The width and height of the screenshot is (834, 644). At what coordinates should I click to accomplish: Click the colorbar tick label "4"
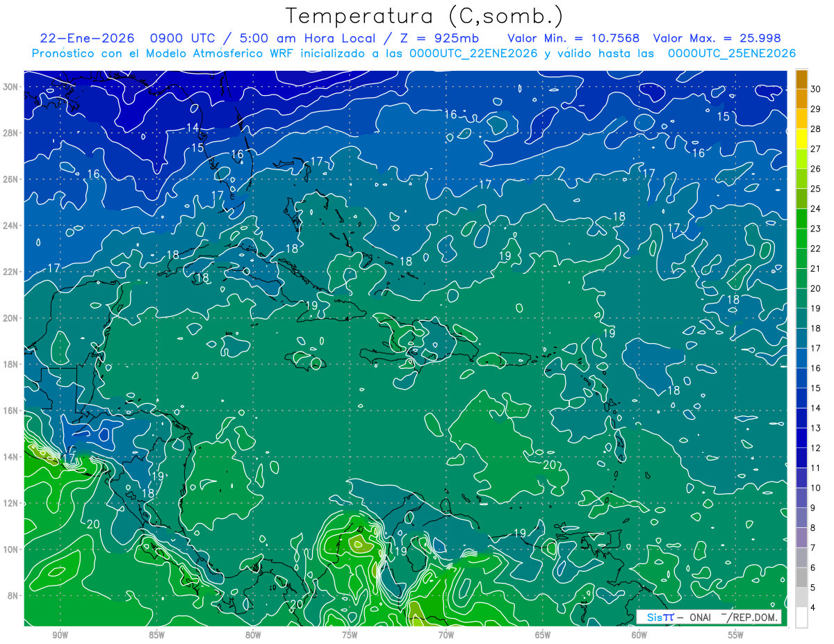[813, 608]
